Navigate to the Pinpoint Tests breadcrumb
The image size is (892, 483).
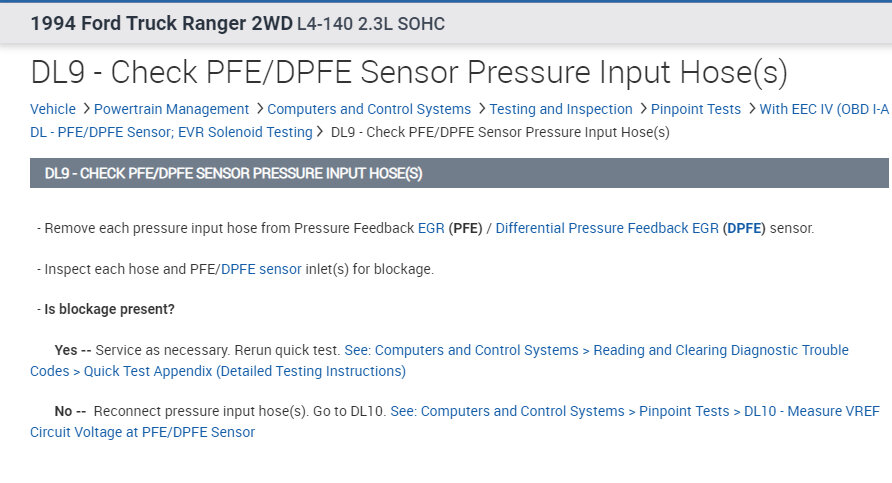(x=696, y=109)
